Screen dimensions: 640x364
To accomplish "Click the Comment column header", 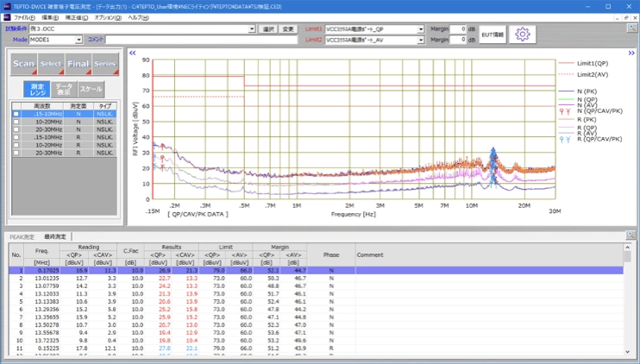I will [x=489, y=254].
